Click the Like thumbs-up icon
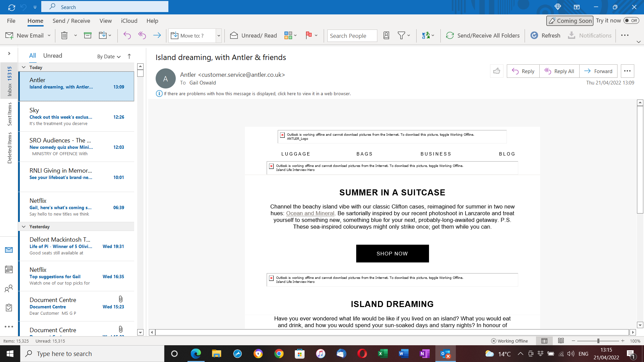The height and width of the screenshot is (362, 644). click(x=497, y=71)
